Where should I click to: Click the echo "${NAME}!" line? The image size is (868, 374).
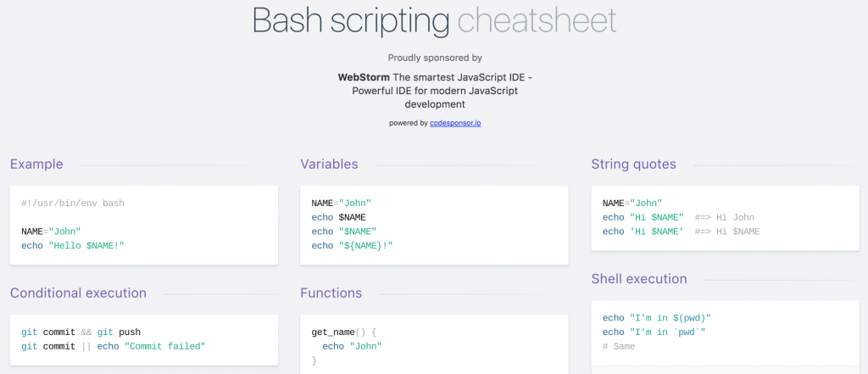point(352,245)
